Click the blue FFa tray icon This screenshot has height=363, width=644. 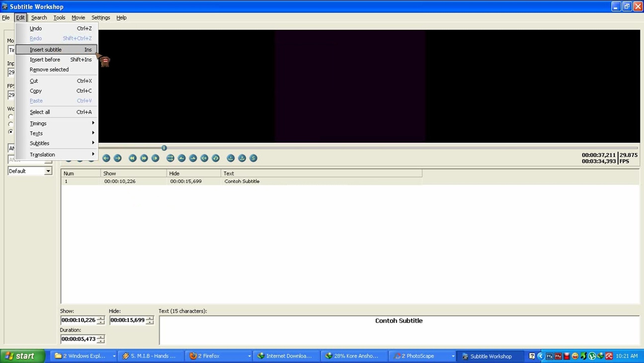coord(550,357)
